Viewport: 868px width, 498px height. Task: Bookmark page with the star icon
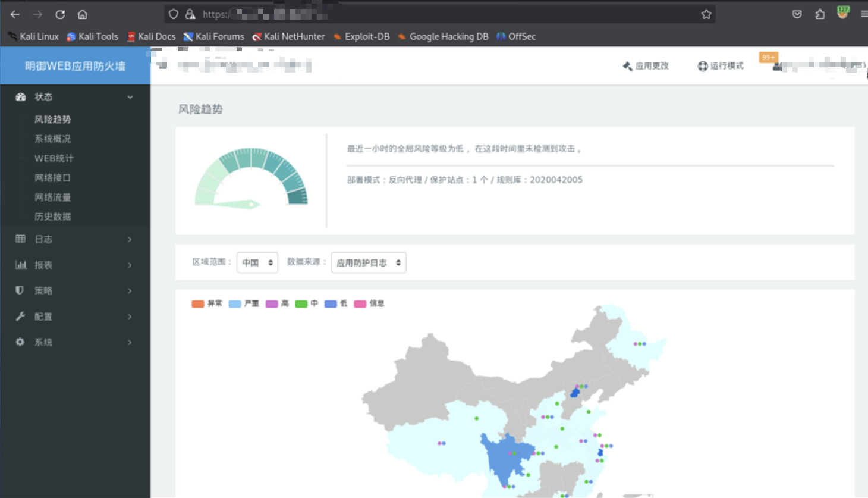706,14
